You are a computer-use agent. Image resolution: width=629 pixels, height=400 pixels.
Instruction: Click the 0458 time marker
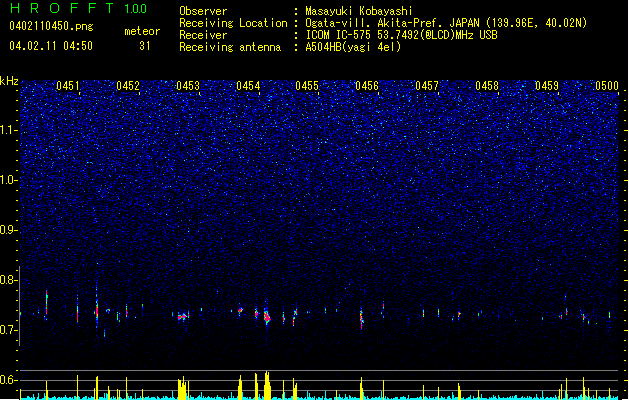point(487,86)
